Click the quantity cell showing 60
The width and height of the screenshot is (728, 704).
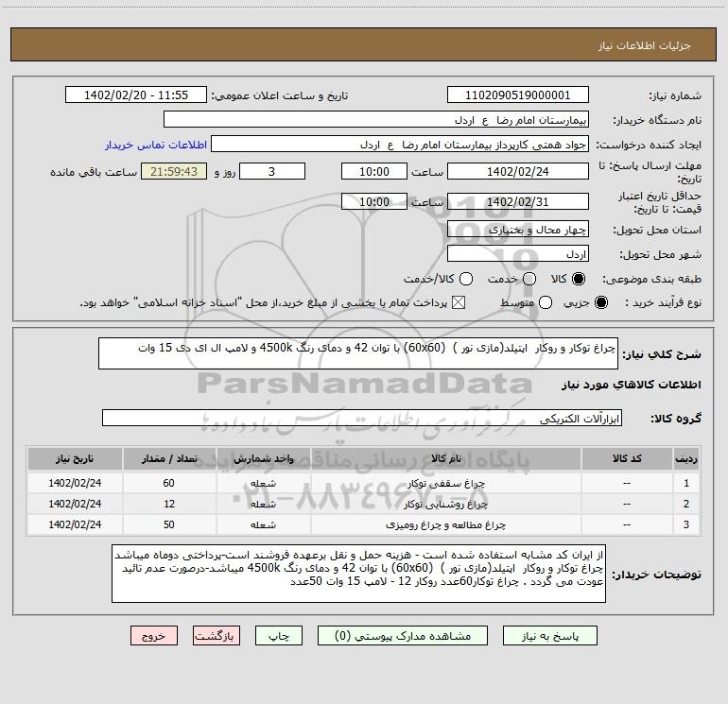coord(169,483)
